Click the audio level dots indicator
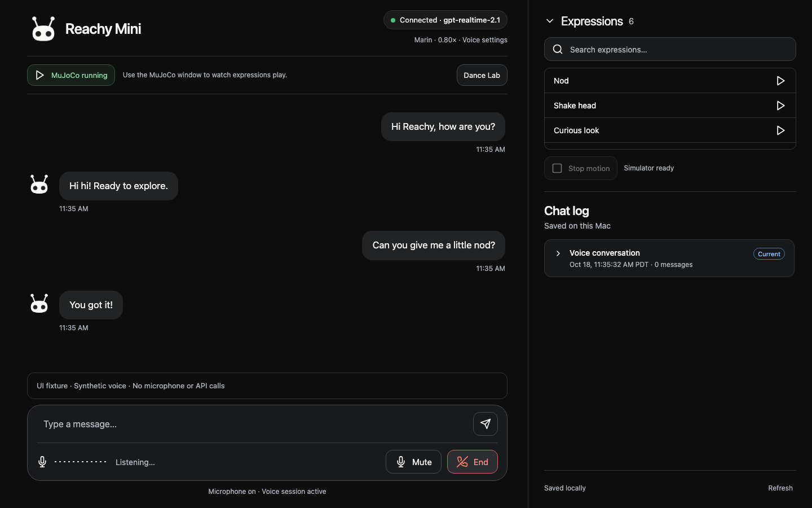The width and height of the screenshot is (812, 508). coord(81,462)
